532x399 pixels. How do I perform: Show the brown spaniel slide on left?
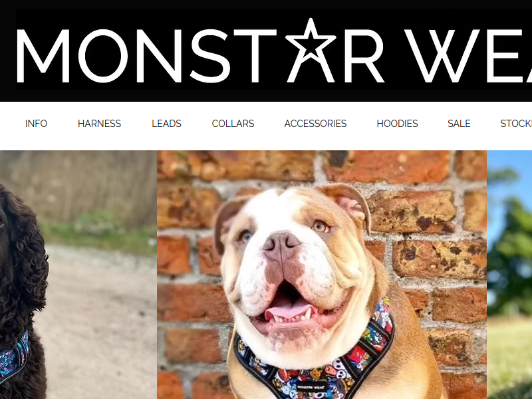[x=78, y=275]
